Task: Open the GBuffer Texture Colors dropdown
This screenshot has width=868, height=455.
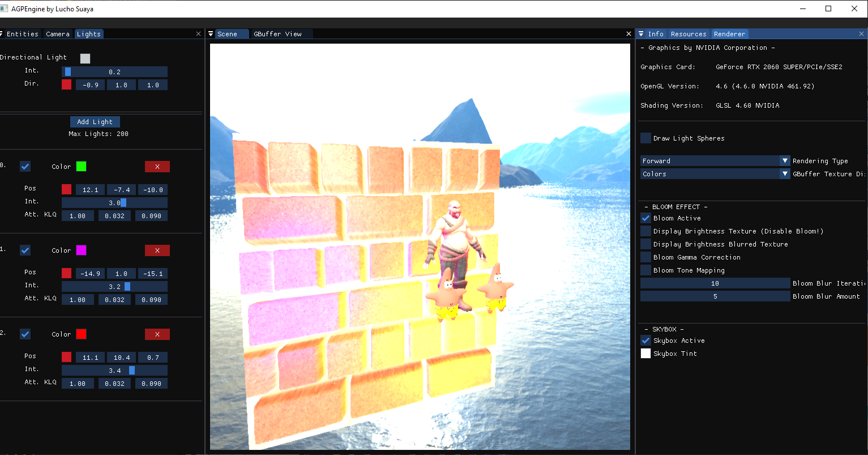Action: pos(715,174)
